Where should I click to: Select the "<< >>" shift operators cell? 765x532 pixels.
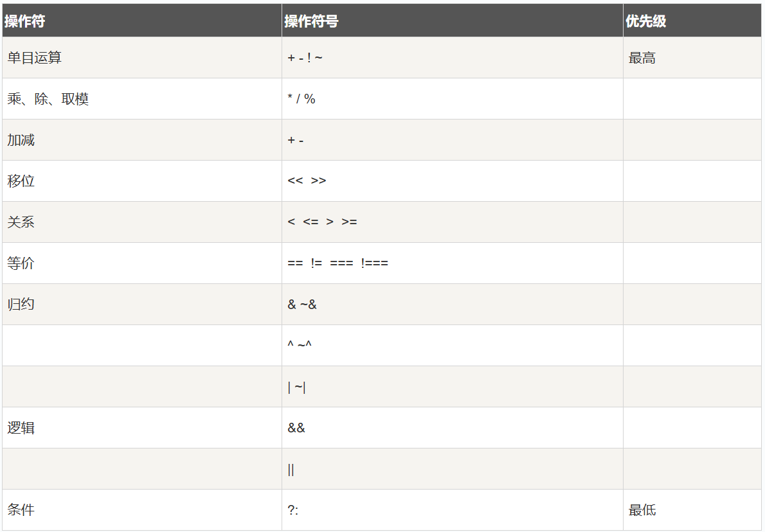pyautogui.click(x=307, y=181)
